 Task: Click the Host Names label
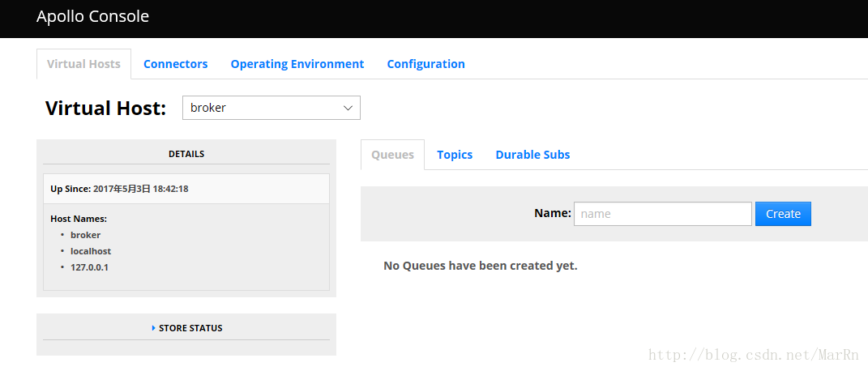tap(79, 219)
